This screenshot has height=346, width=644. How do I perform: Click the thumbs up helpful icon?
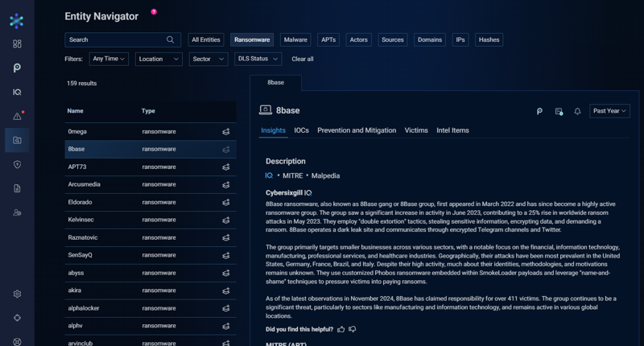point(341,329)
